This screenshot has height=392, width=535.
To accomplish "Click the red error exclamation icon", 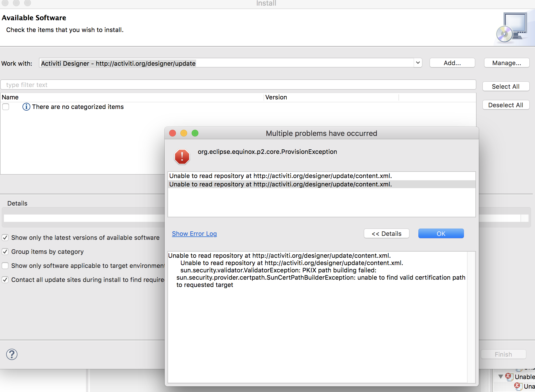I will 182,156.
